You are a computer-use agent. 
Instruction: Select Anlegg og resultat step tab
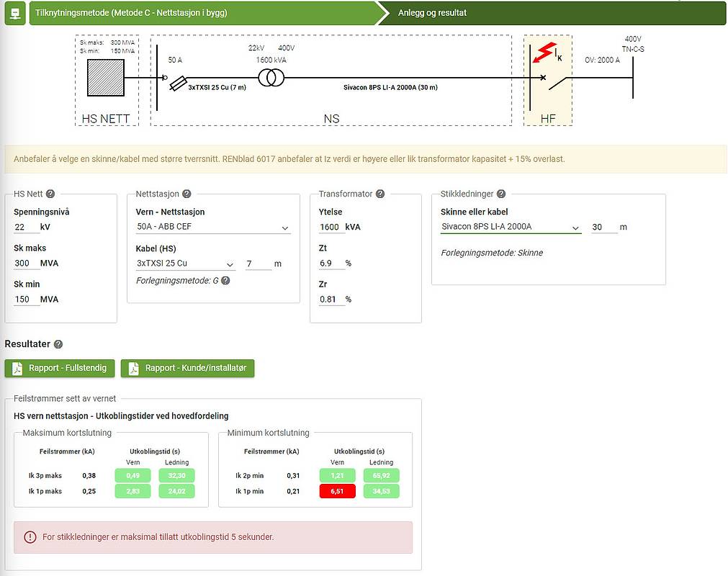pyautogui.click(x=552, y=13)
